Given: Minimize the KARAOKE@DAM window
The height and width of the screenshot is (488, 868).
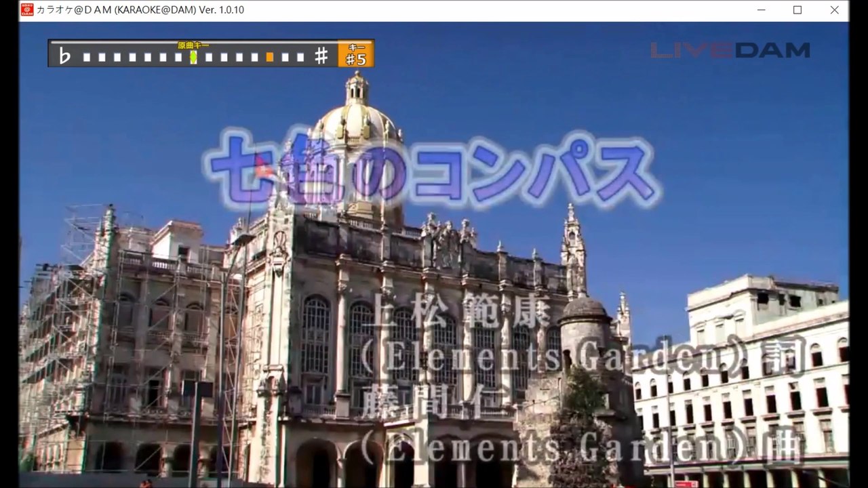Looking at the screenshot, I should point(760,10).
